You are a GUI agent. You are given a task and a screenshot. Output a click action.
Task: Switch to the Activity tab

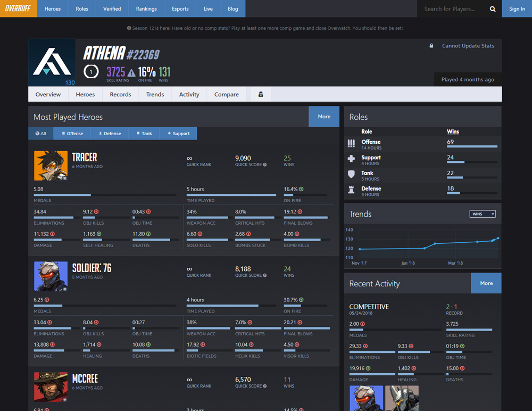[189, 94]
